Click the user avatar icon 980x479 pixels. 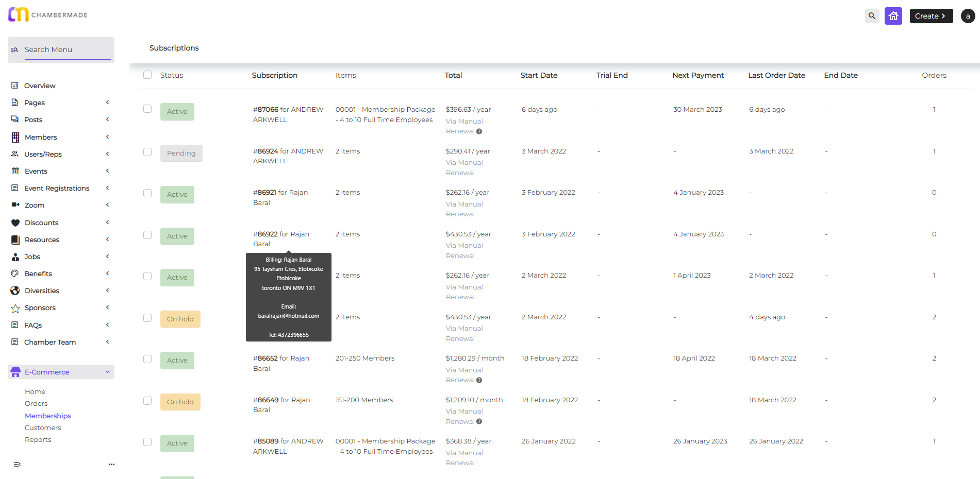point(968,16)
